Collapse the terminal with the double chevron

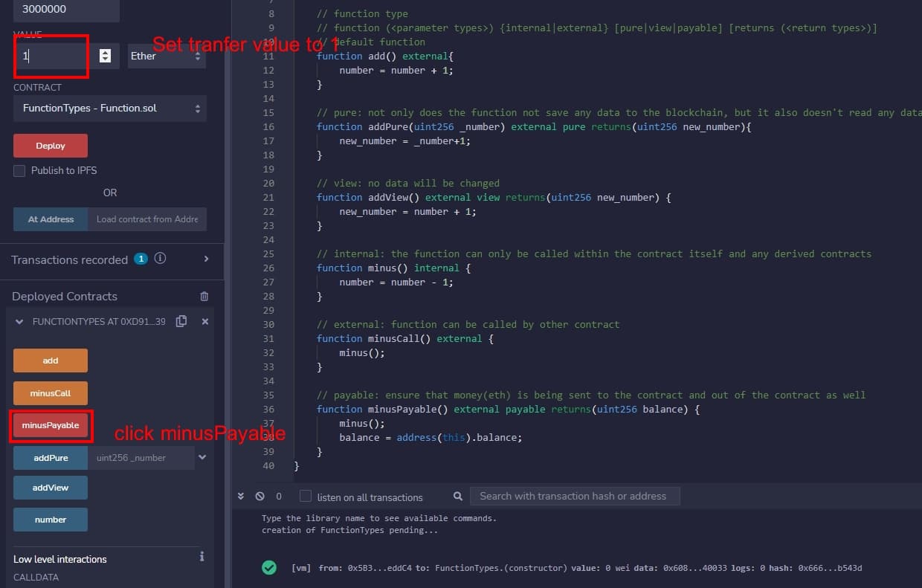[x=241, y=496]
